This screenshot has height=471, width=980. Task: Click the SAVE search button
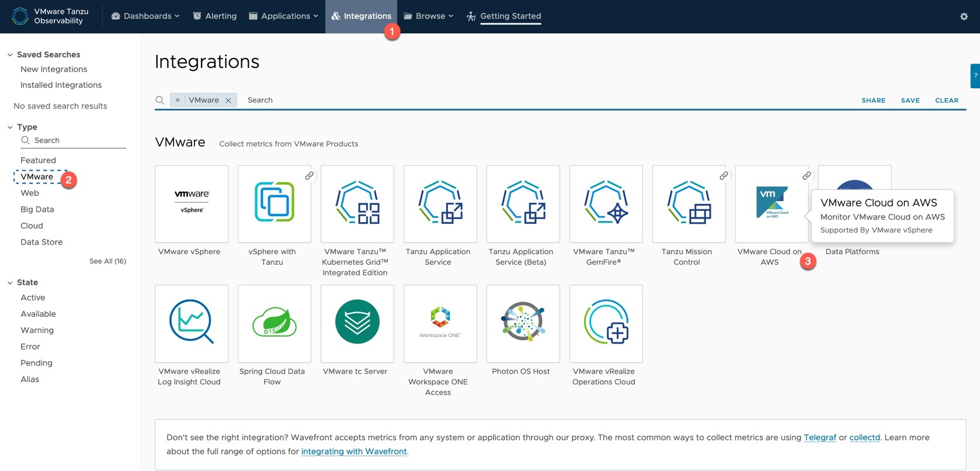(x=910, y=101)
